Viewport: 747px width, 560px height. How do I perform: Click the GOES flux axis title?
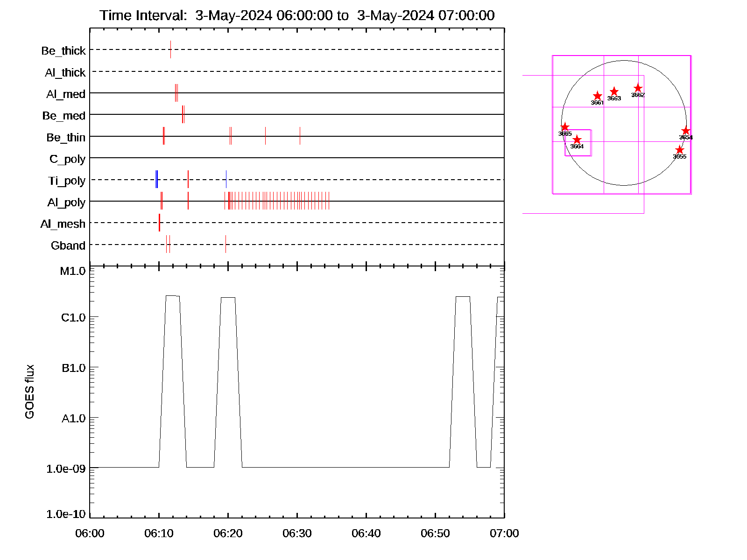click(29, 392)
